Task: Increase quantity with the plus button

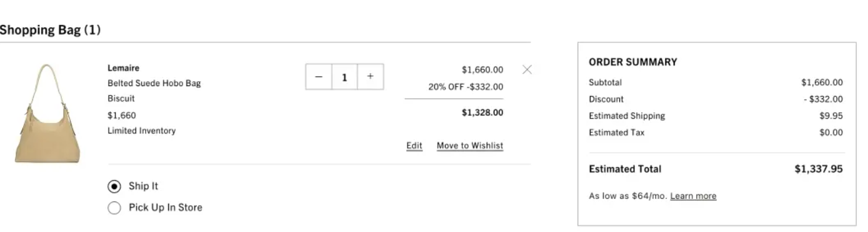Action: click(x=371, y=77)
